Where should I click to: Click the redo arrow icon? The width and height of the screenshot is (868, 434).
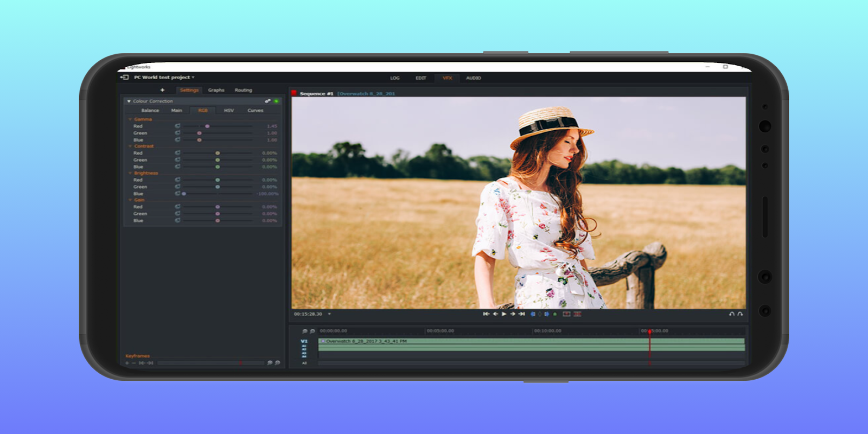point(740,314)
